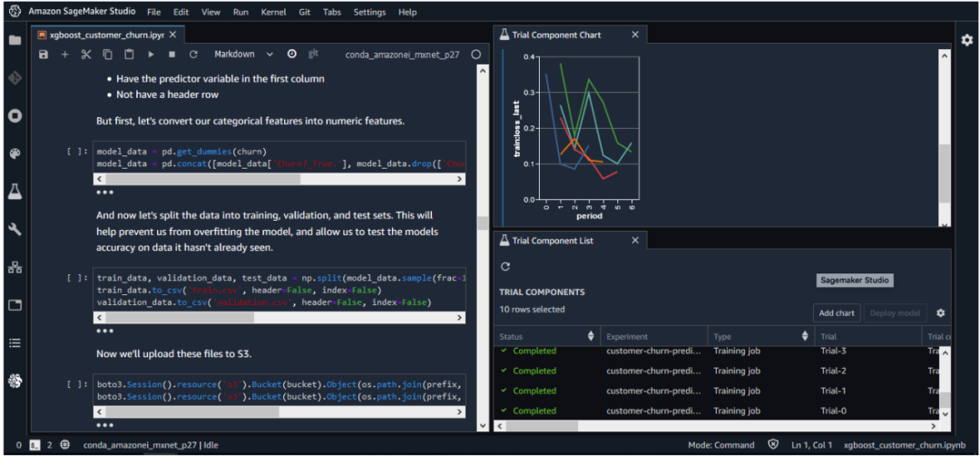Open the Git sidebar panel
980x456 pixels.
click(15, 78)
